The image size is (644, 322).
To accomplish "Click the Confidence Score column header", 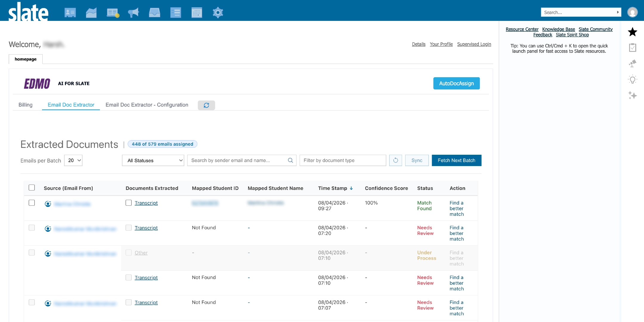I will coord(386,188).
